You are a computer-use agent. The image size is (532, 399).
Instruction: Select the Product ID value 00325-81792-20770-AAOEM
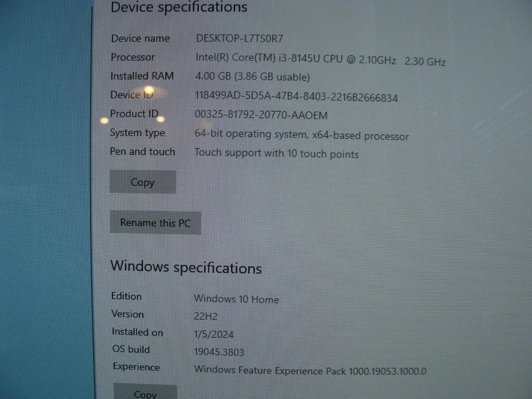[261, 115]
